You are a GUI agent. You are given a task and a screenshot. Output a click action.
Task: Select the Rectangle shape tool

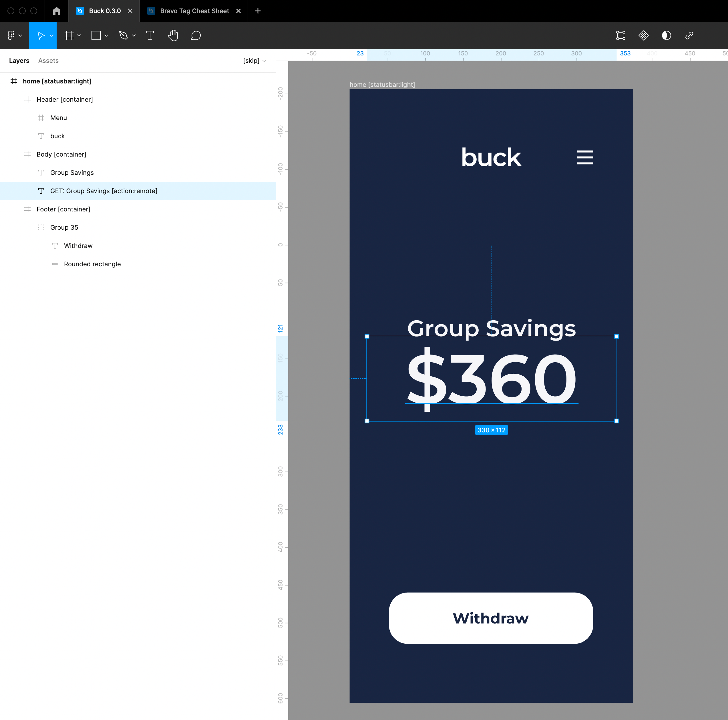pyautogui.click(x=96, y=35)
